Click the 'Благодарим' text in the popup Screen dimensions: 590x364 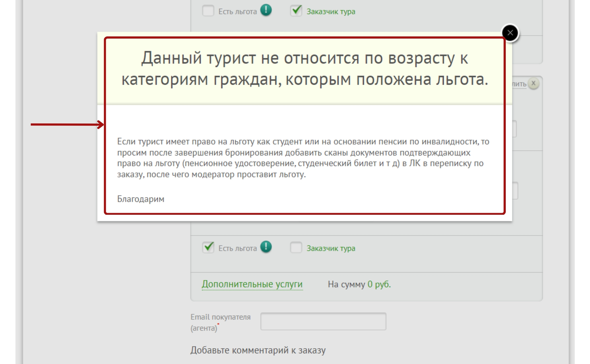point(141,199)
